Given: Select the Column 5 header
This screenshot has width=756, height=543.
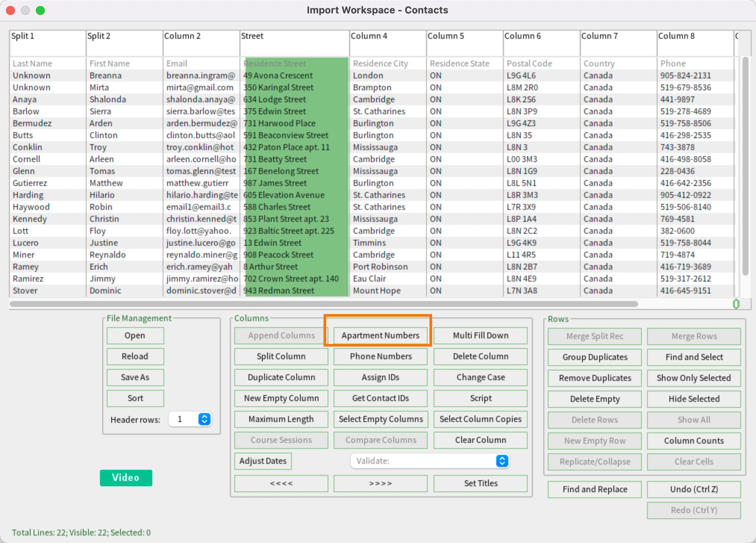Looking at the screenshot, I should (x=464, y=43).
